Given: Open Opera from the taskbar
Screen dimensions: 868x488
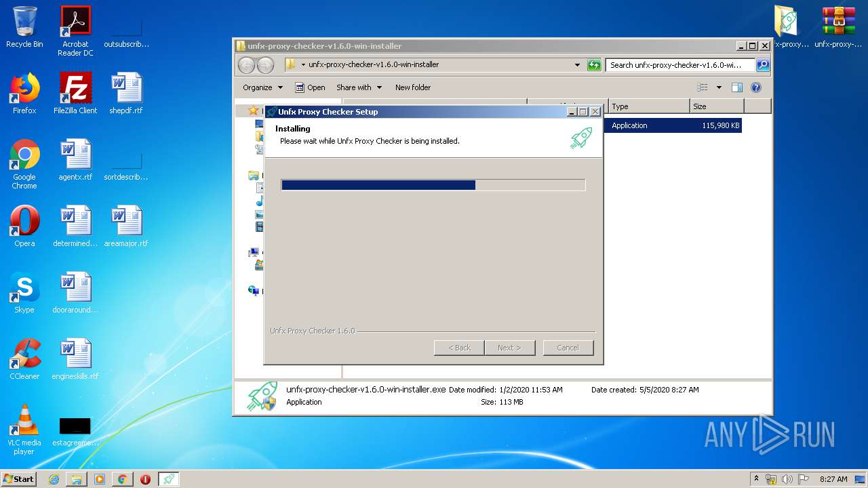Looking at the screenshot, I should (145, 479).
